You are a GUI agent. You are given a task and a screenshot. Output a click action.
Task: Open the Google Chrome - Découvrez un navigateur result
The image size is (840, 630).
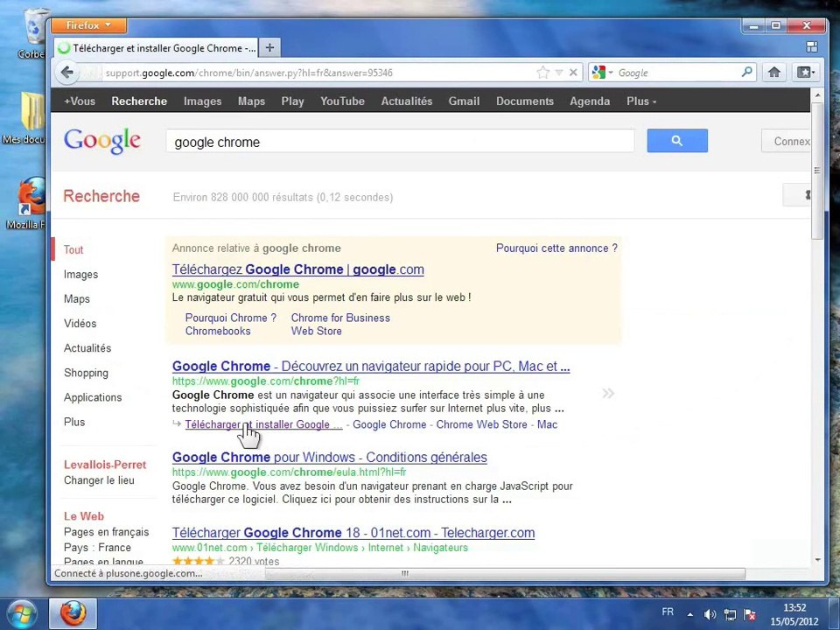click(371, 367)
